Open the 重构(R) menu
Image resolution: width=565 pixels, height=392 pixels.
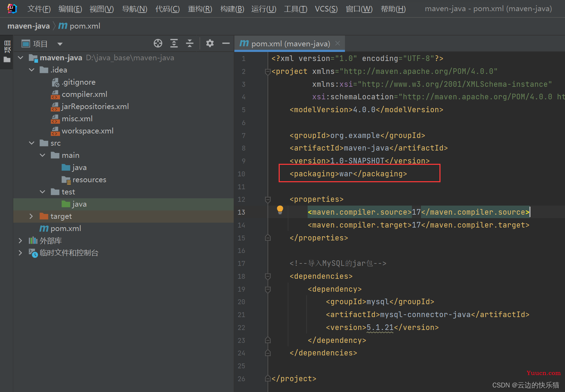point(200,9)
